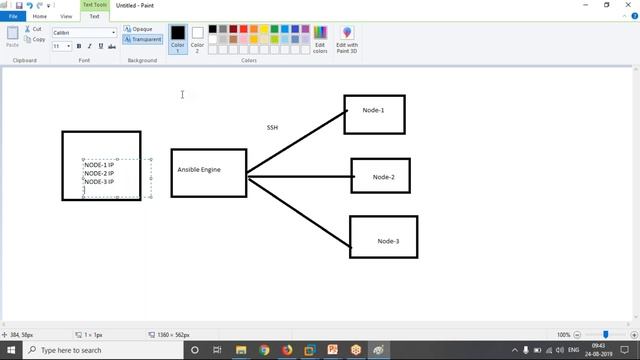Click the zoom in plus button

click(x=634, y=335)
